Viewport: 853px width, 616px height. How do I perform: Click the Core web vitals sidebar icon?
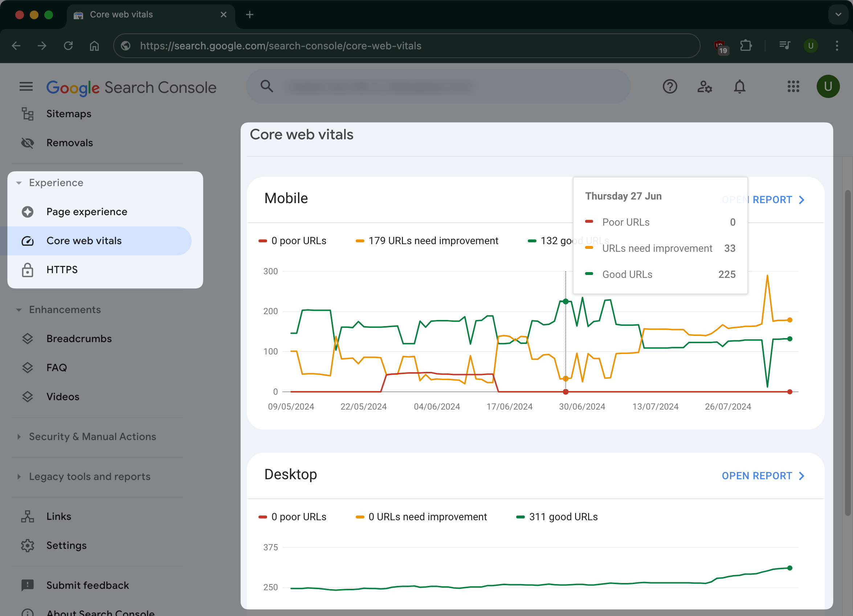[x=26, y=240]
